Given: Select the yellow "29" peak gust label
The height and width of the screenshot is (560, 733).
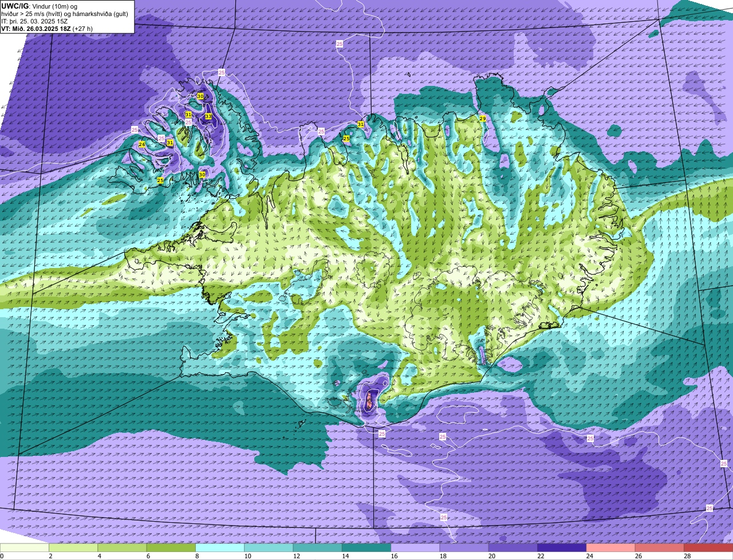Looking at the screenshot, I should tap(483, 119).
